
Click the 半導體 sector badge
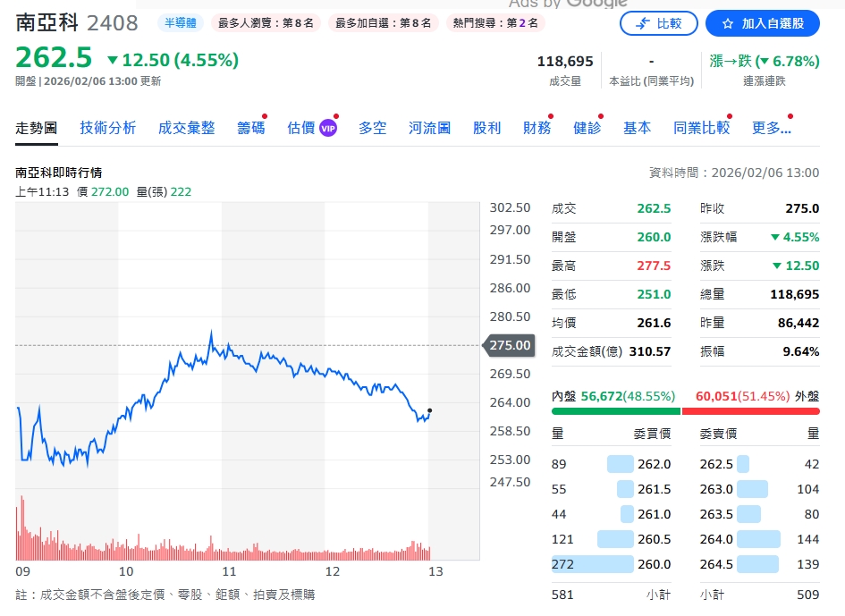click(x=182, y=23)
